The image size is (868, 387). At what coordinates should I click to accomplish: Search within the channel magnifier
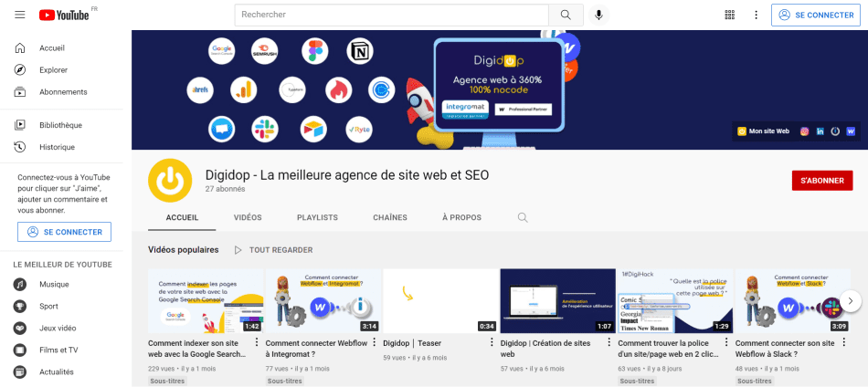pos(523,218)
